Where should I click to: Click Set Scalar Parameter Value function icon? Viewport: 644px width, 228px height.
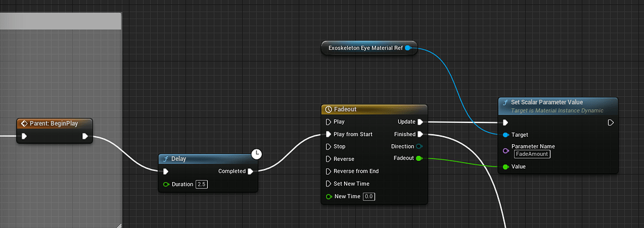coord(505,103)
